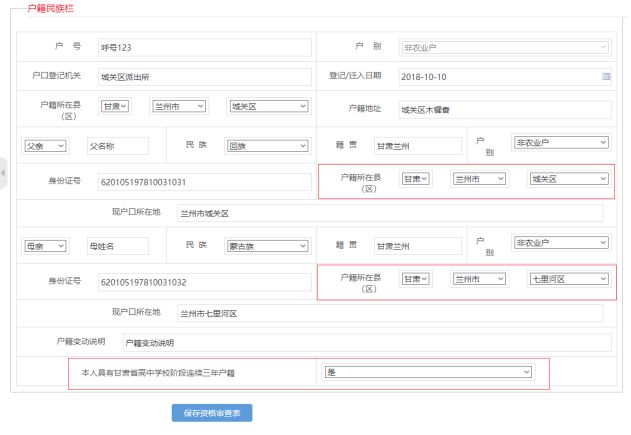The image size is (631, 435).
Task: Open the mother's 户别 dropdown showing 非农业户
Action: tap(561, 243)
